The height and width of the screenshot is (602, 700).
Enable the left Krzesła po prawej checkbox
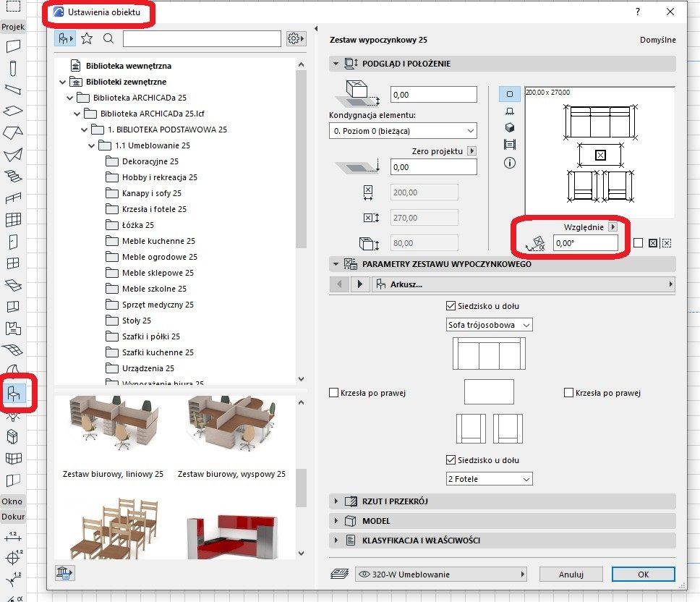point(334,393)
